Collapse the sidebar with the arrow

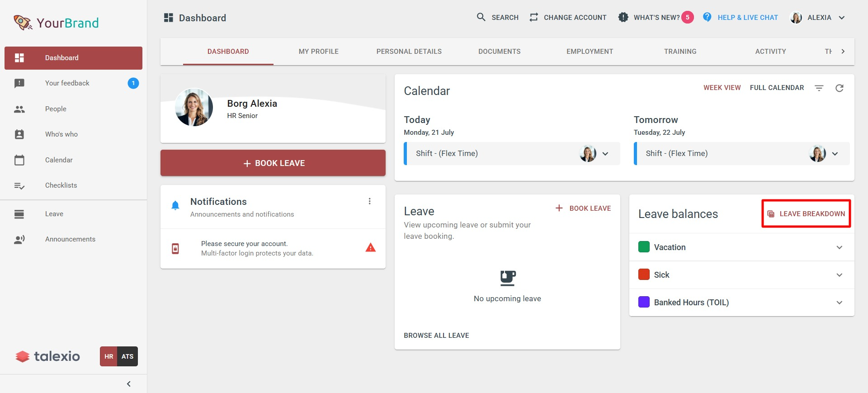(x=129, y=384)
